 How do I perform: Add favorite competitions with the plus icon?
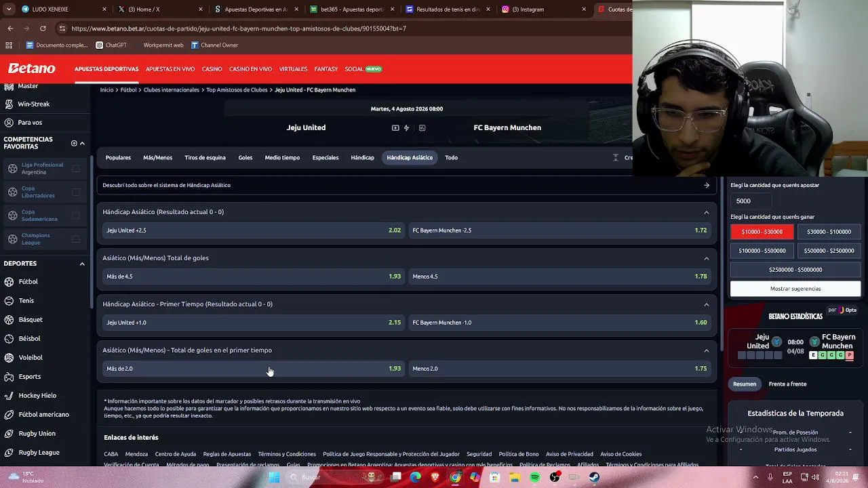74,143
